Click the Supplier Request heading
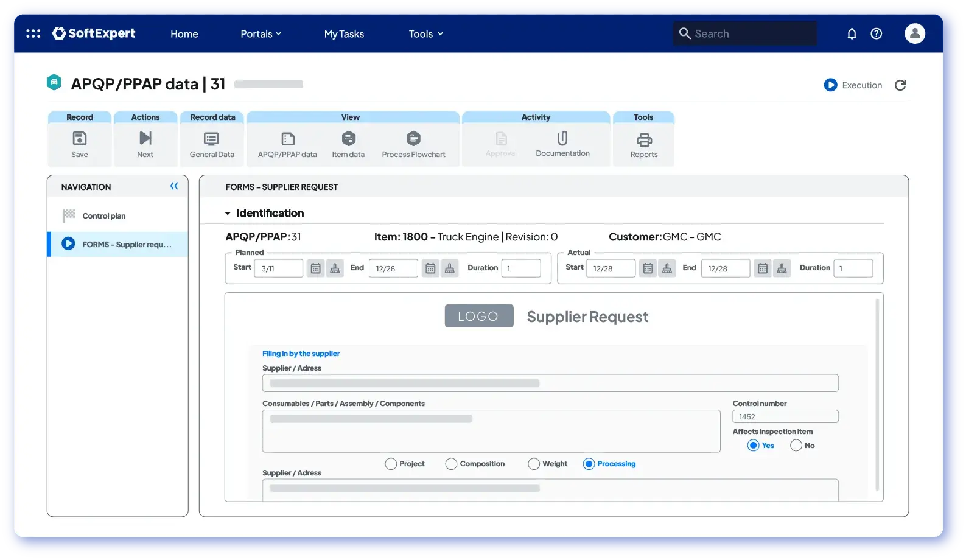The width and height of the screenshot is (966, 560). 587,317
